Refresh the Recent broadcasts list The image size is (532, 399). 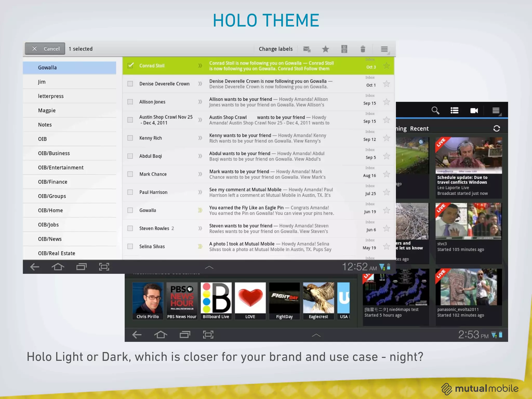point(497,128)
